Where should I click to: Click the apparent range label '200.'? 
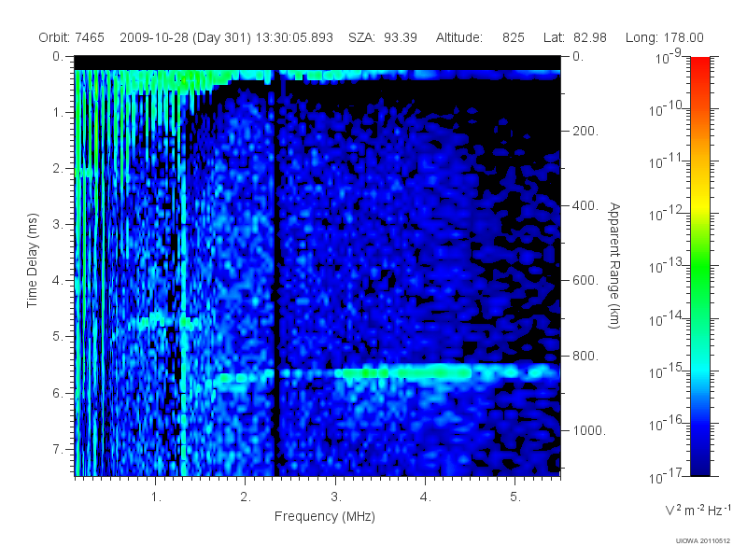[x=585, y=131]
